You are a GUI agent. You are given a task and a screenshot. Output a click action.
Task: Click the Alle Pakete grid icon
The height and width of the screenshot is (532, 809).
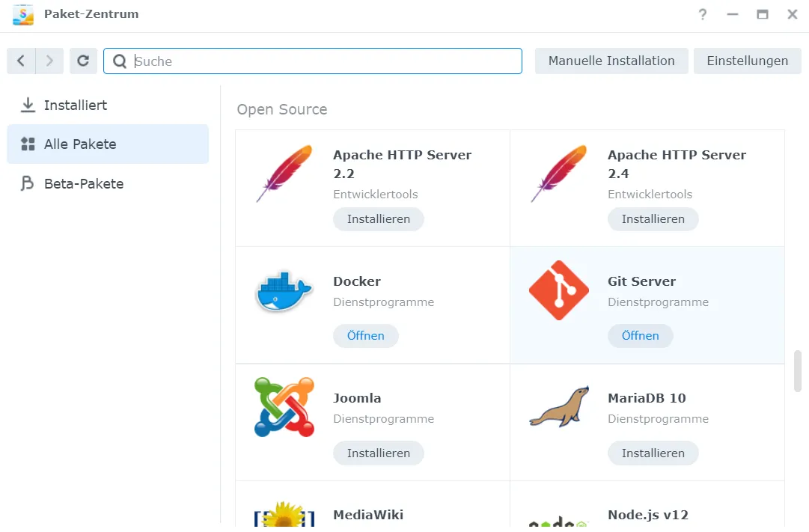28,144
